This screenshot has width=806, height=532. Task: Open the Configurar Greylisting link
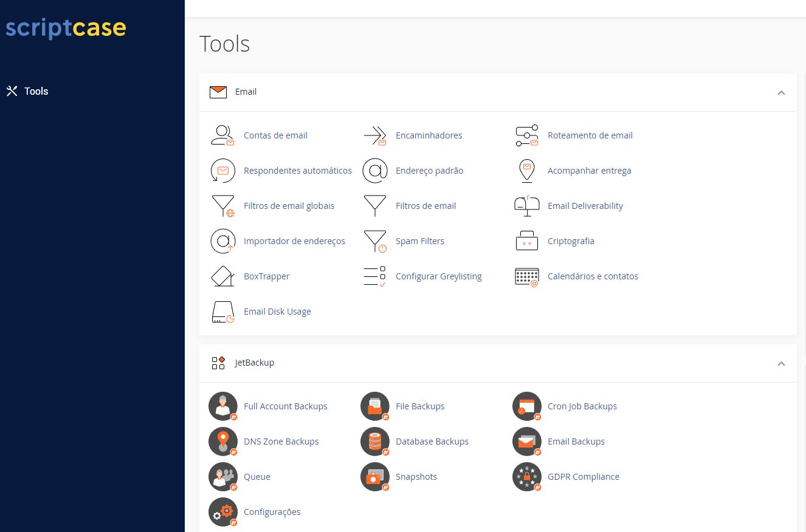(x=438, y=276)
